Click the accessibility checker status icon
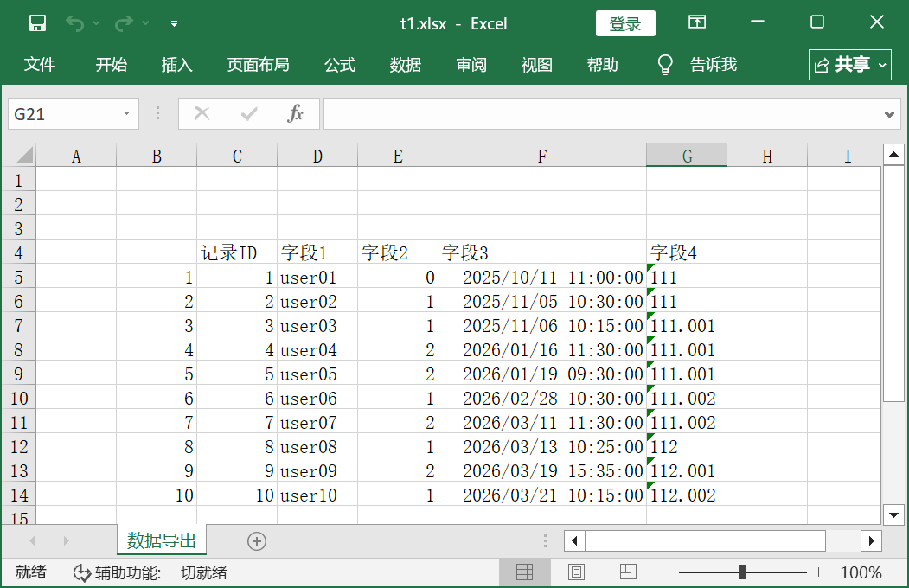Viewport: 909px width, 588px height. (x=82, y=573)
